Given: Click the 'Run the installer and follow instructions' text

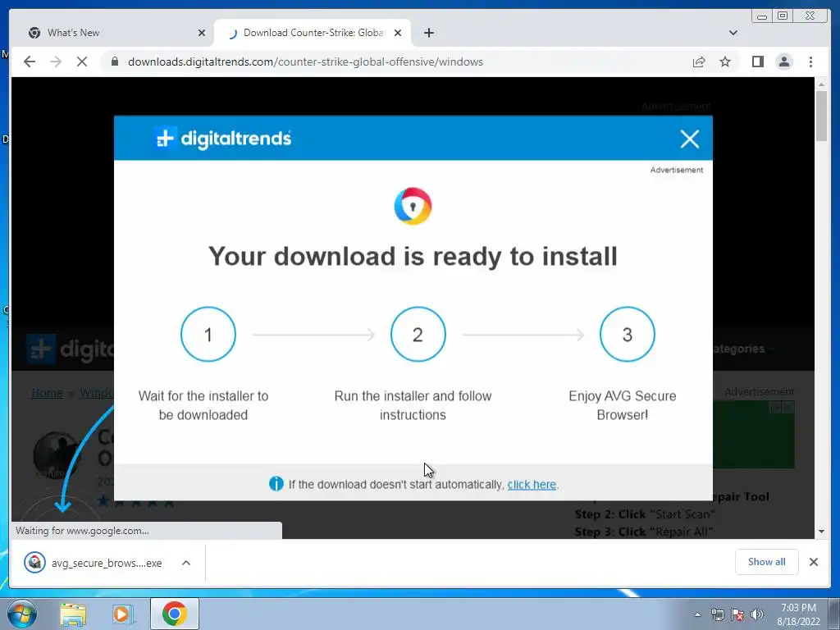Looking at the screenshot, I should pos(413,405).
